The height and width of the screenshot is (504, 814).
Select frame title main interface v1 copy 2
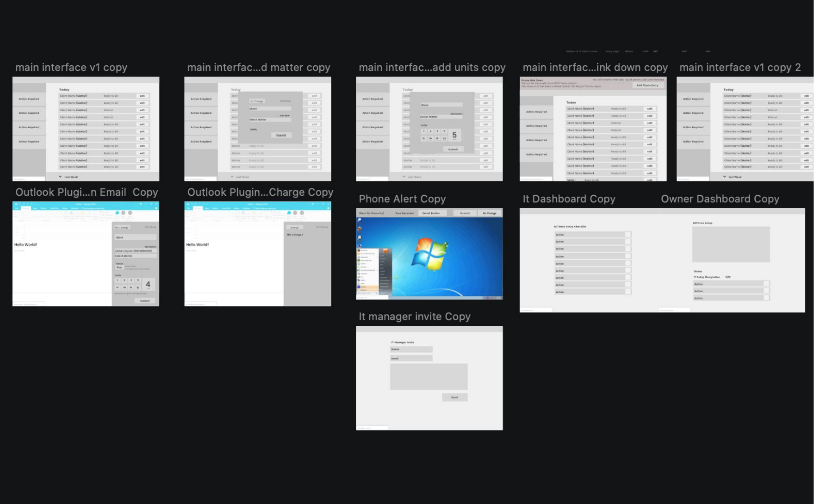click(740, 68)
